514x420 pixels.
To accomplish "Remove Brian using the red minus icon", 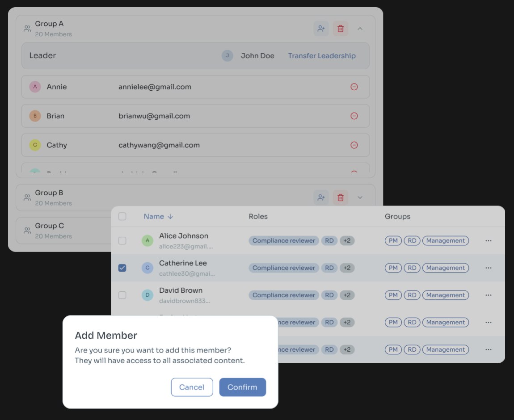I will point(354,116).
